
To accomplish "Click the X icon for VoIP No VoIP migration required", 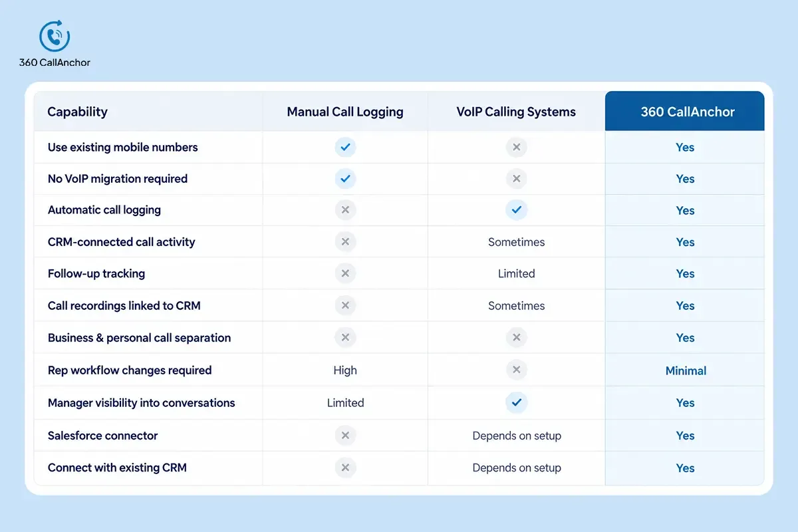I will point(516,178).
